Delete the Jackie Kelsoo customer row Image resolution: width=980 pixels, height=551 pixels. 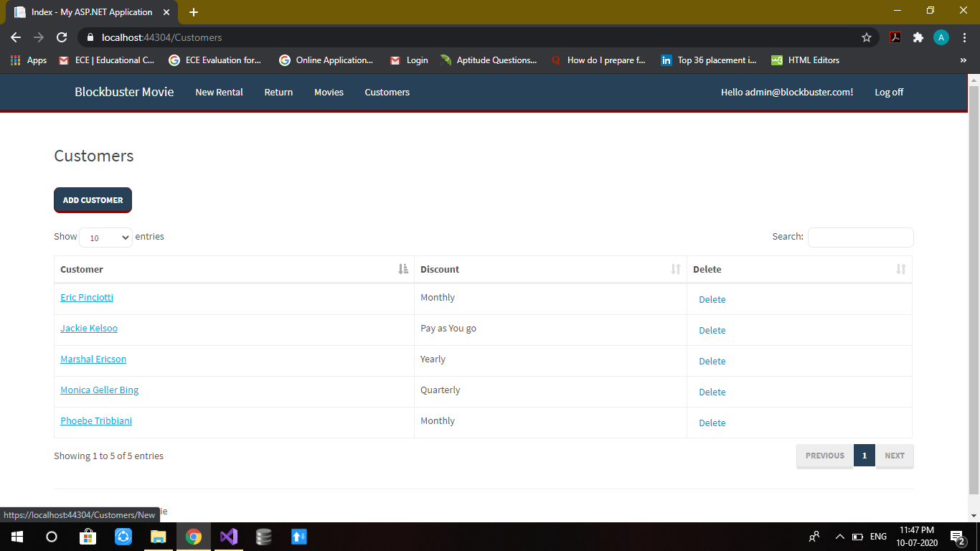tap(712, 331)
